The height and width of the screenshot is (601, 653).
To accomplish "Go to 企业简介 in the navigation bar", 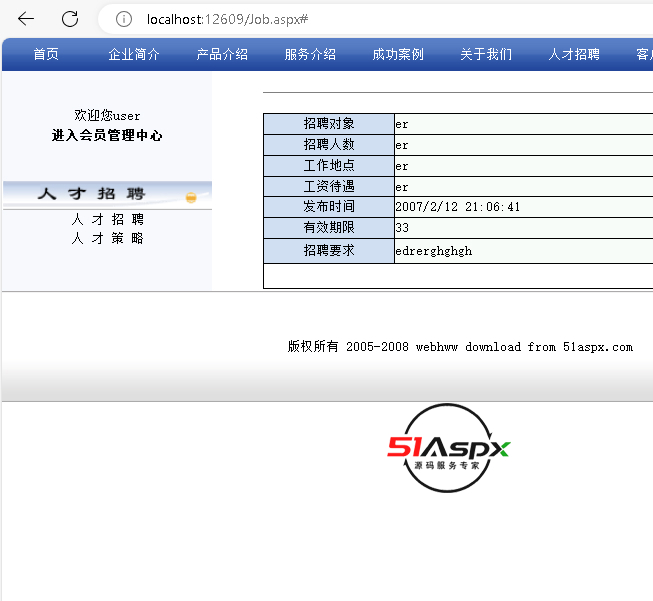I will (x=134, y=55).
